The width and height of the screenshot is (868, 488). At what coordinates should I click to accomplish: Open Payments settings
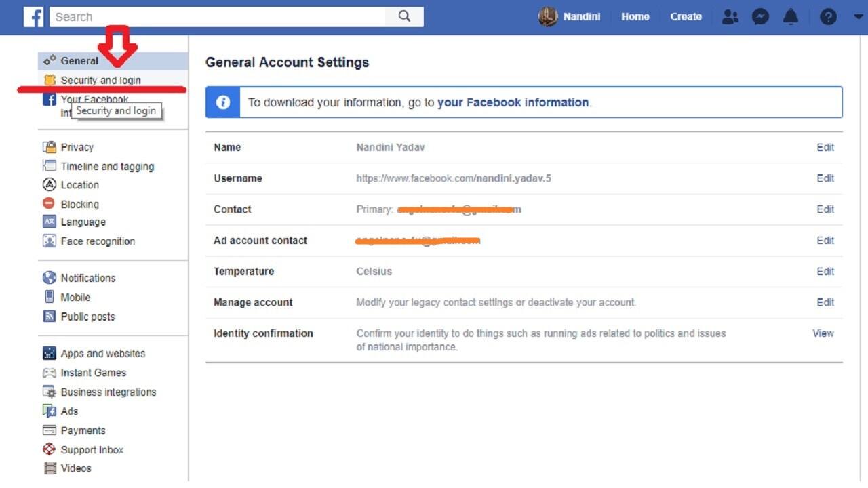coord(83,430)
